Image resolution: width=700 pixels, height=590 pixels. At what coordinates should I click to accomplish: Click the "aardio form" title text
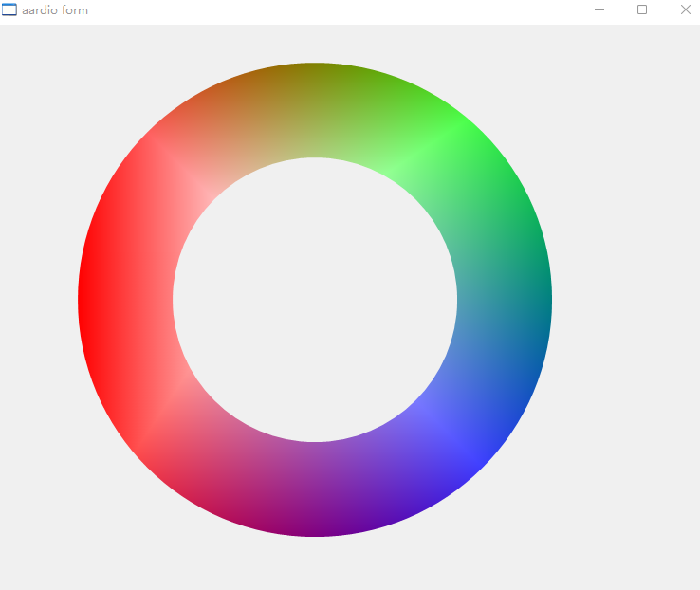click(x=55, y=9)
